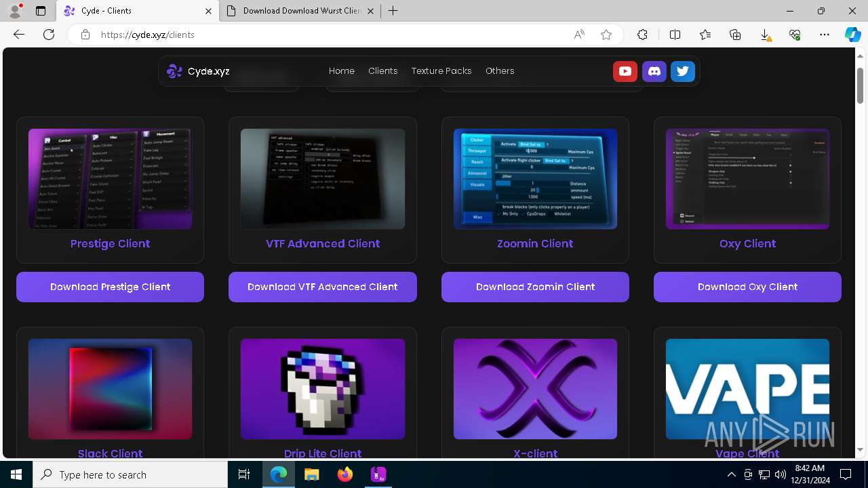
Task: Open Browser essentials heart icon
Action: pos(795,35)
